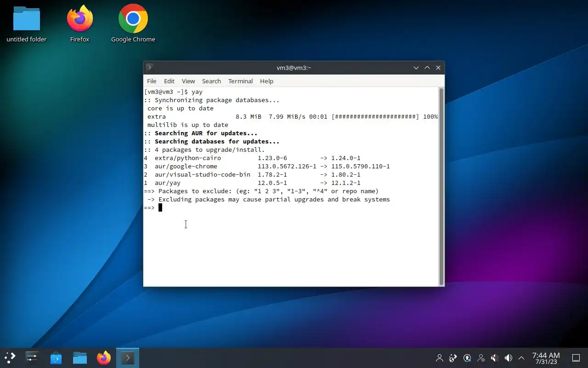Image resolution: width=588 pixels, height=368 pixels.
Task: Open the Terminal menu
Action: [x=240, y=81]
